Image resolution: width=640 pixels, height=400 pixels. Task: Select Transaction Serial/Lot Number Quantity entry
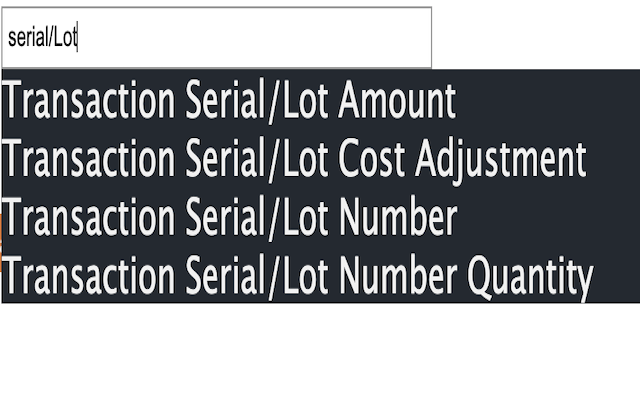point(321,274)
